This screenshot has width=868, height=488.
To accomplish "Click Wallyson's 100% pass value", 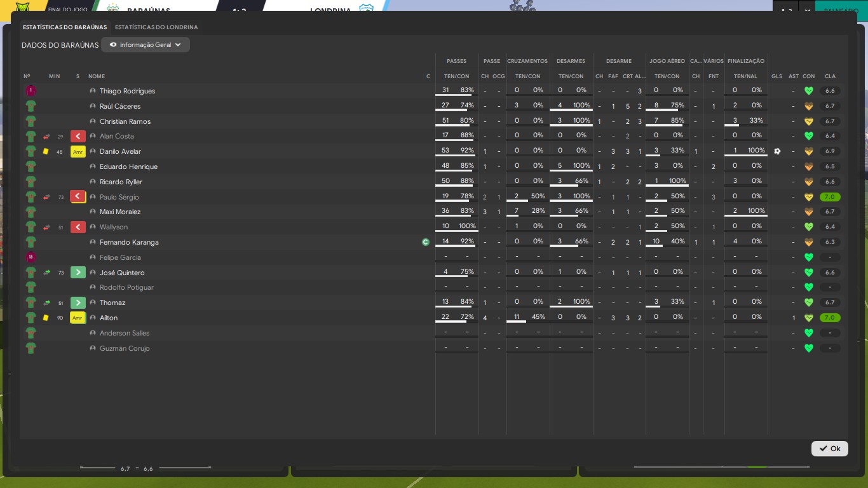I will click(x=467, y=226).
